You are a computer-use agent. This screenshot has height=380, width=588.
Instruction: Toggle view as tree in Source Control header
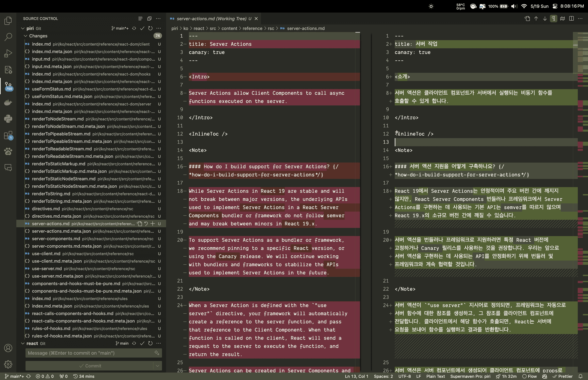(x=140, y=19)
